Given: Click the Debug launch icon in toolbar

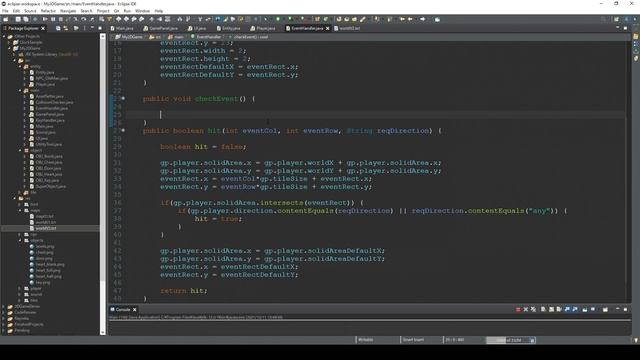Looking at the screenshot, I should tap(266, 19).
